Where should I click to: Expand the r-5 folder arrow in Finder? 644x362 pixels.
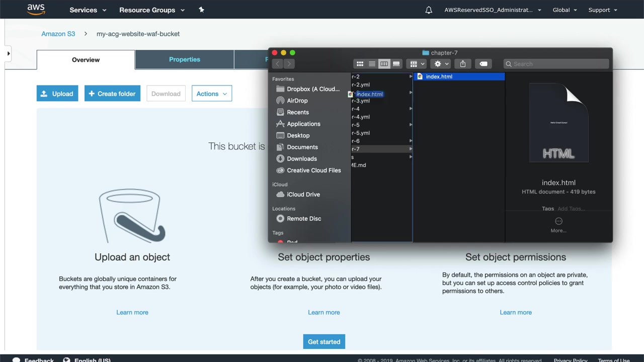tap(411, 125)
